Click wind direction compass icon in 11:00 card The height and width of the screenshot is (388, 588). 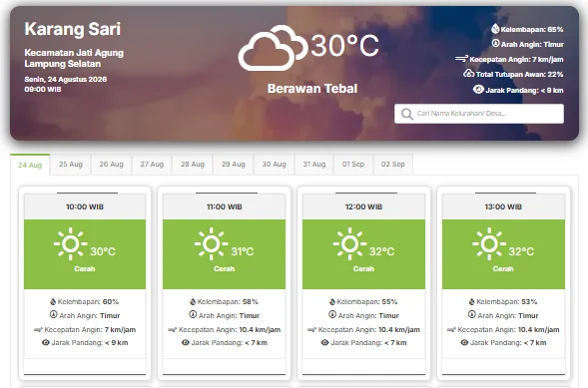[x=193, y=314]
